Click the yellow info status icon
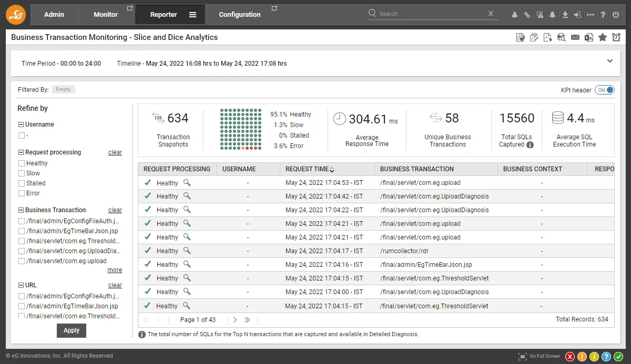The width and height of the screenshot is (631, 364). click(x=594, y=357)
